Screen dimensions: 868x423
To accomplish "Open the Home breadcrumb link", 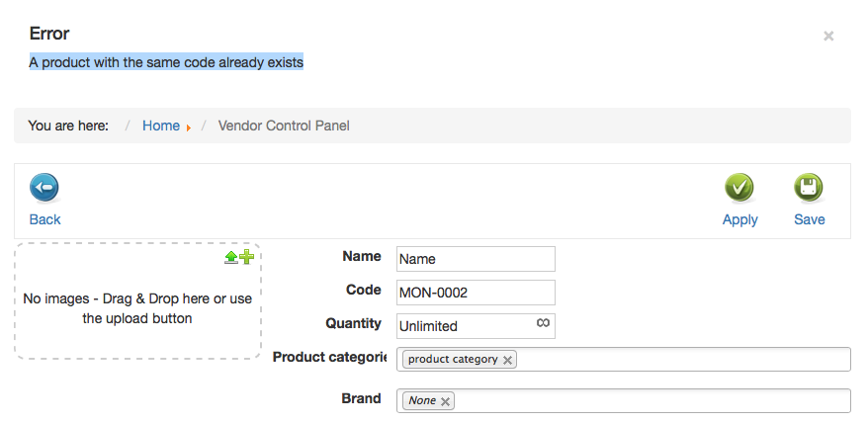I will point(161,126).
